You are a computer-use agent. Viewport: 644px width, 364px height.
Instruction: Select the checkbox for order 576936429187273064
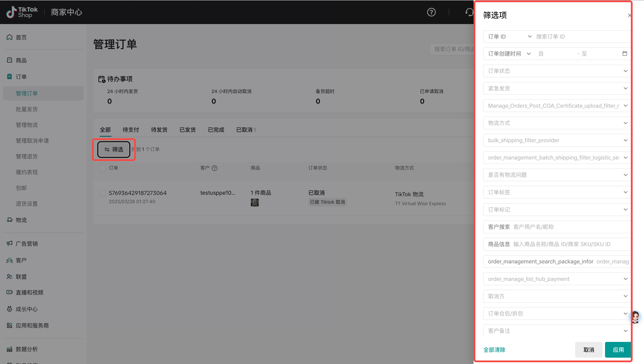pyautogui.click(x=102, y=193)
